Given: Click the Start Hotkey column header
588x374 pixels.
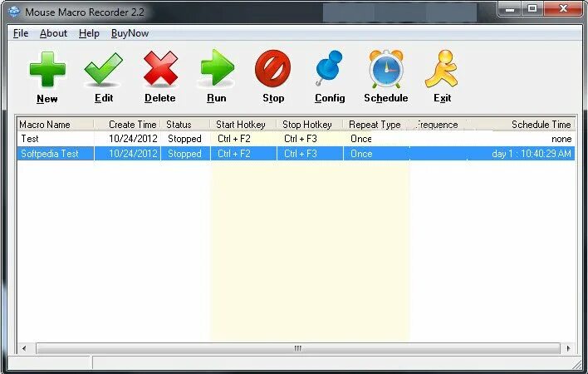Looking at the screenshot, I should [243, 124].
